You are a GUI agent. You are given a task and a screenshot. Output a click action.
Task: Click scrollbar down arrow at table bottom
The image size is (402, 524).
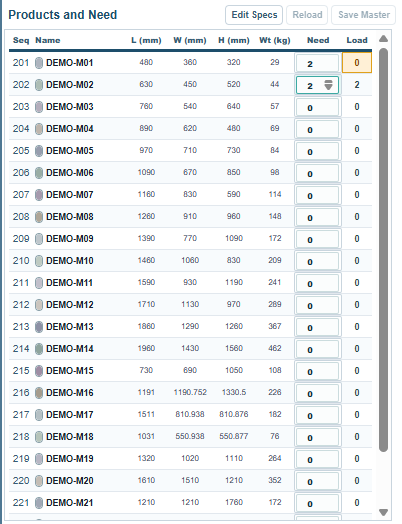pyautogui.click(x=383, y=512)
